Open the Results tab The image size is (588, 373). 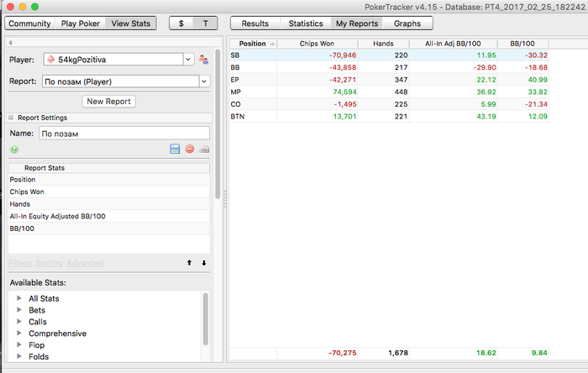[255, 24]
